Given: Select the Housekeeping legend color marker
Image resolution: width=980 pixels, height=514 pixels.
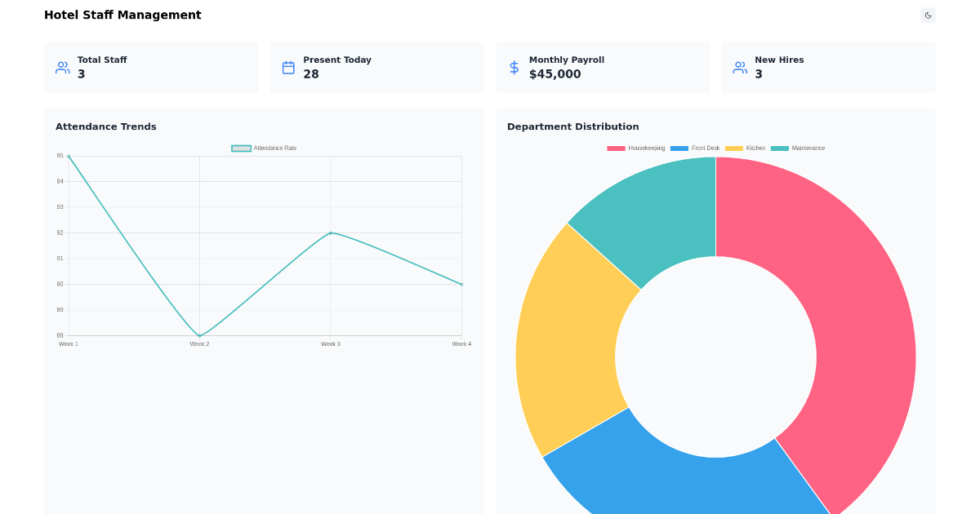Looking at the screenshot, I should click(616, 148).
